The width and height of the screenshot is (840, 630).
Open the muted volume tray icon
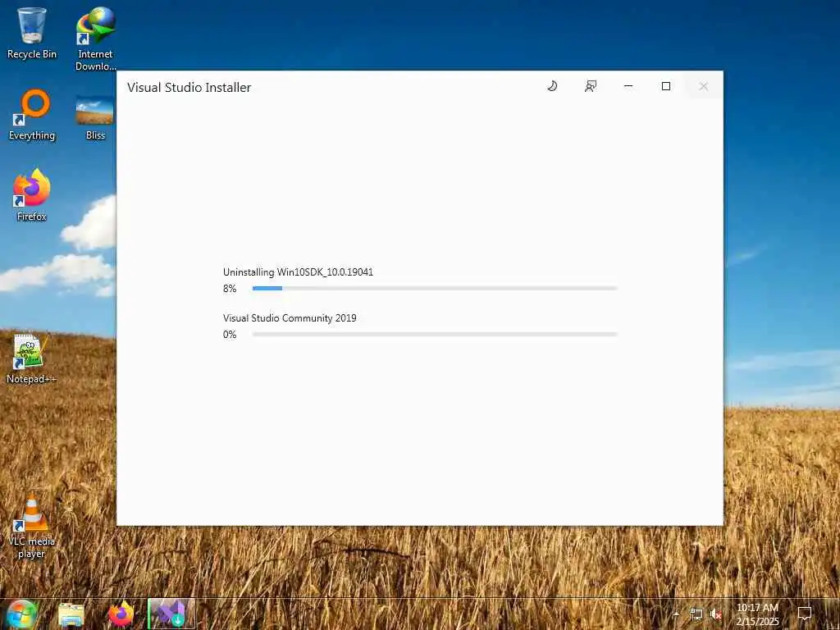click(715, 614)
